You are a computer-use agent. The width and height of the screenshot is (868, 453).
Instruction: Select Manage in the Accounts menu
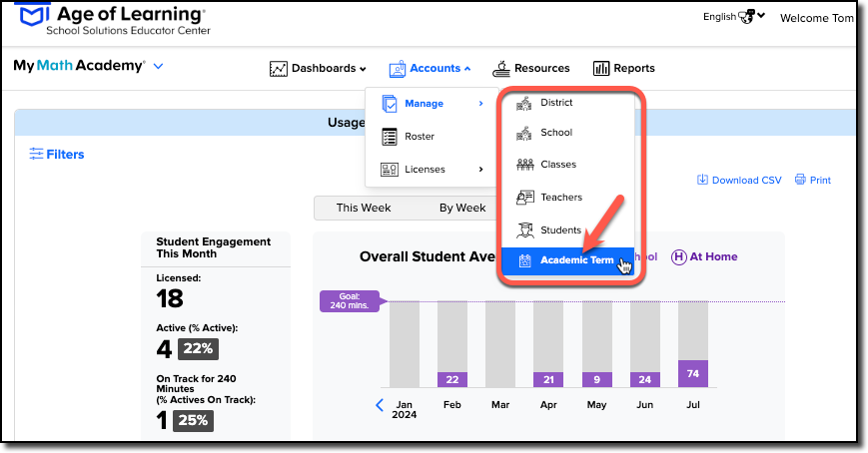[433, 104]
